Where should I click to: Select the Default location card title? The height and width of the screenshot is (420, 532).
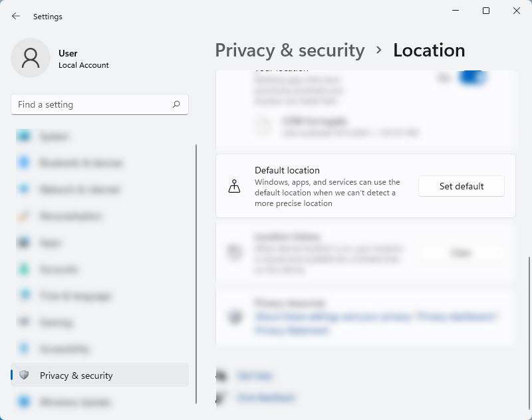click(x=287, y=170)
